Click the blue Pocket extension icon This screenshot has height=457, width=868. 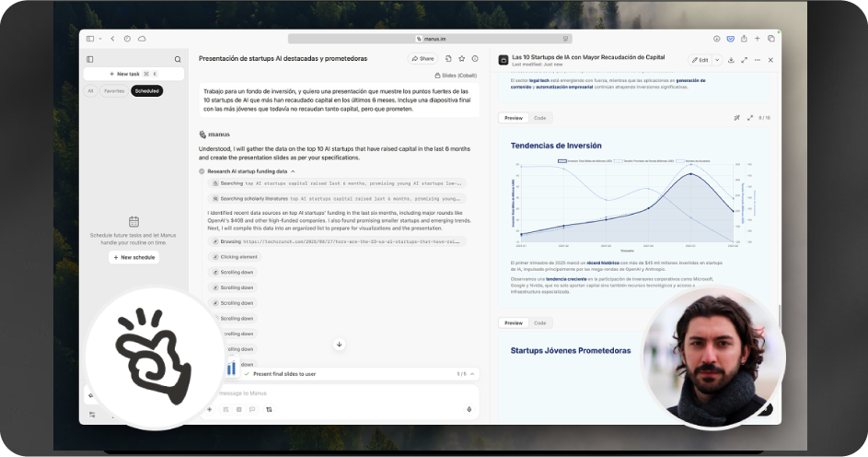click(730, 39)
